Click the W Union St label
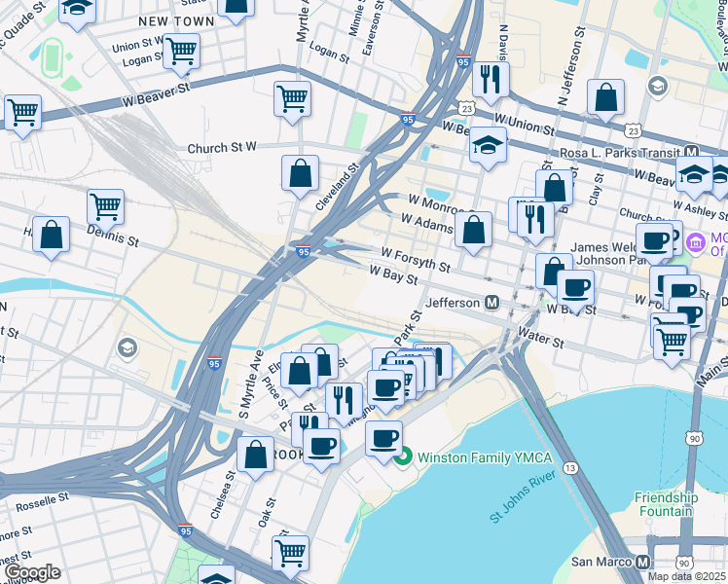The height and width of the screenshot is (584, 728). coord(525,124)
